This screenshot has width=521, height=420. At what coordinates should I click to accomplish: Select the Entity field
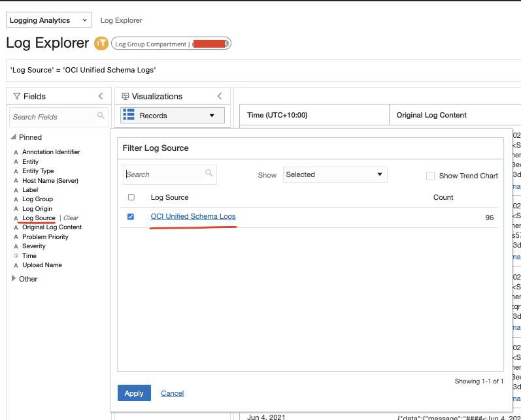pyautogui.click(x=30, y=162)
